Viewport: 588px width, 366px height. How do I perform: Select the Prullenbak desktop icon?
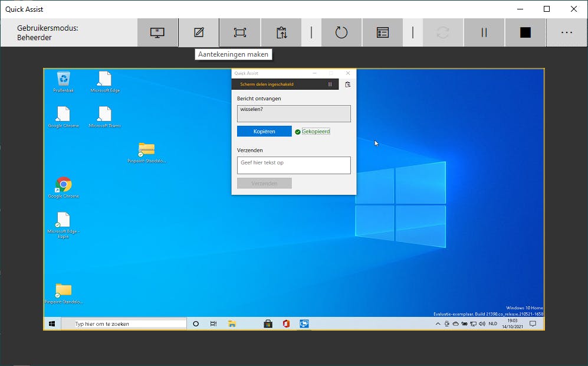[63, 81]
